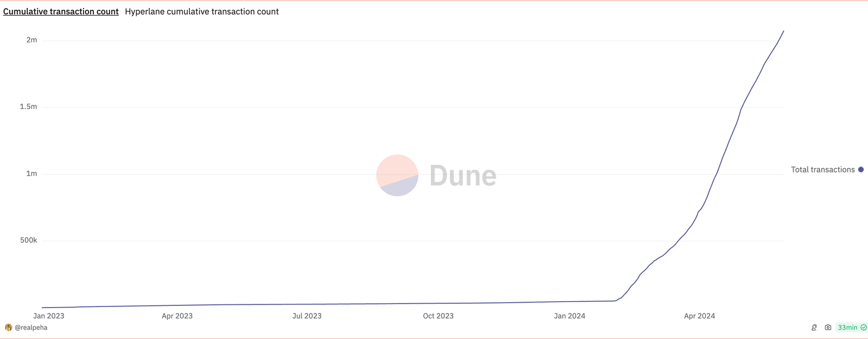Click the Jan 2024 x-axis label
The image size is (868, 339).
coord(570,316)
